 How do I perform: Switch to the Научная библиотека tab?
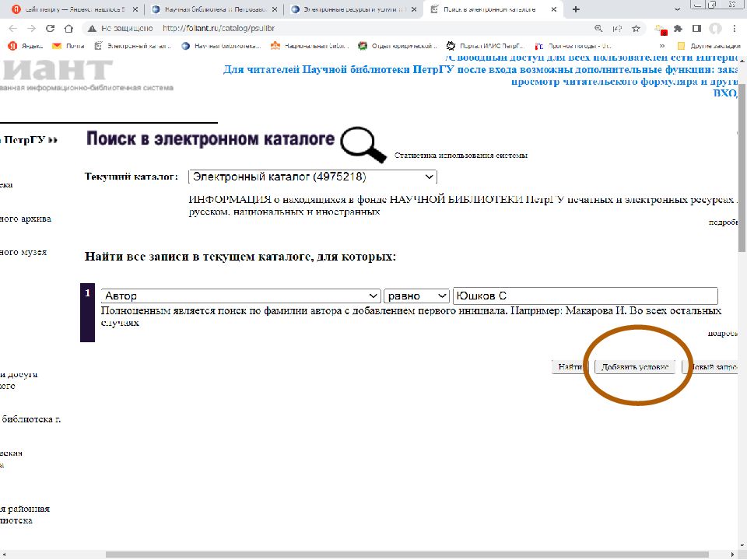pyautogui.click(x=210, y=9)
